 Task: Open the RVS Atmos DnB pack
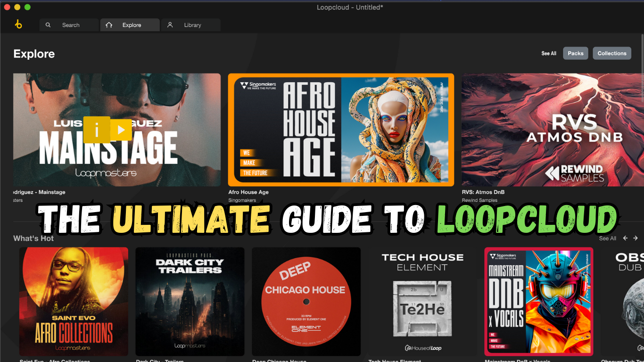click(x=552, y=130)
